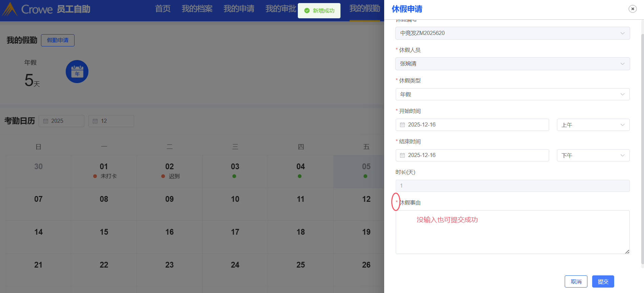Click the 结束时间 date field 2025-12-16
This screenshot has height=293, width=644.
coord(472,155)
